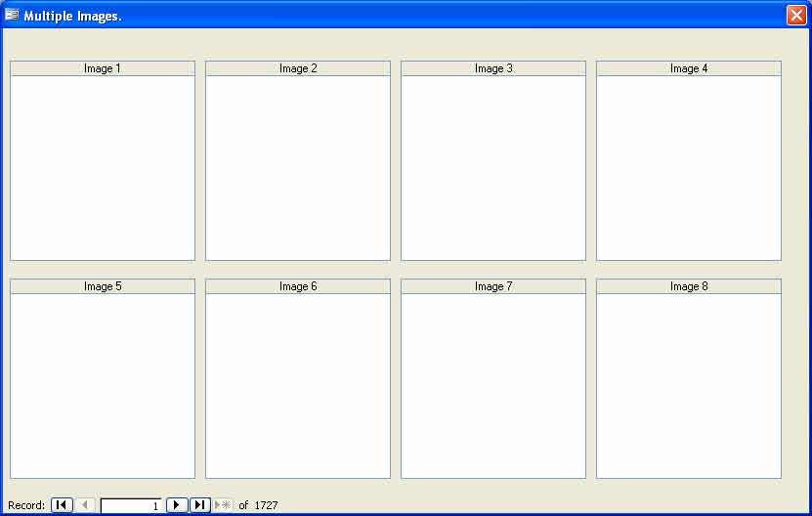Screen dimensions: 812x516
Task: Click the 'Image 1' header label
Action: tap(103, 68)
